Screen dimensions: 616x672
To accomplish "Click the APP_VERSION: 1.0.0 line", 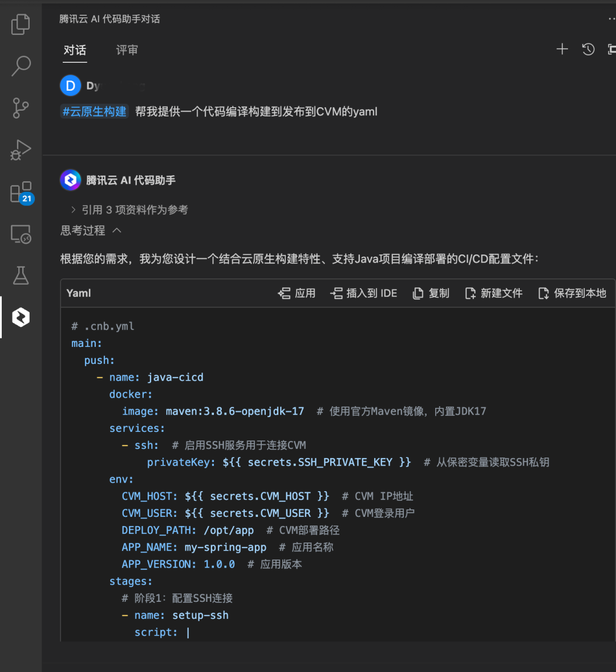I will click(x=212, y=564).
